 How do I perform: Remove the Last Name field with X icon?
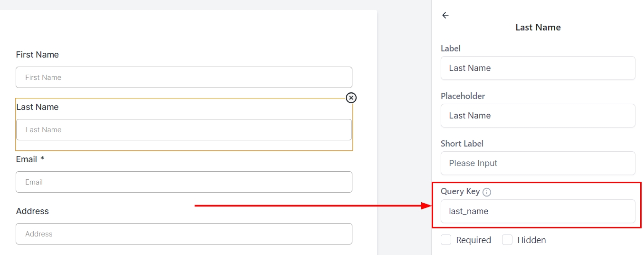point(351,98)
